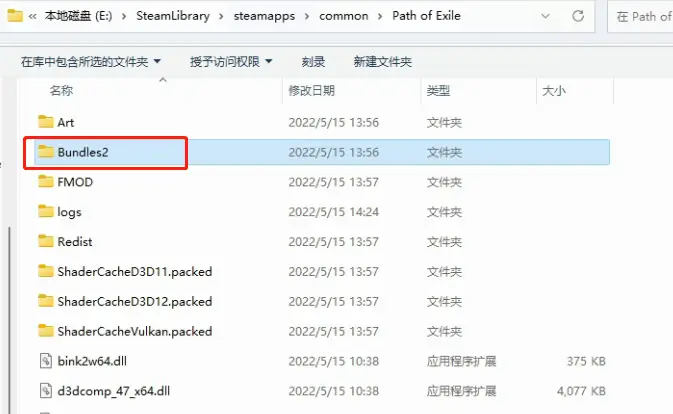Navigate to steamapps in the breadcrumb
The width and height of the screenshot is (673, 414).
click(x=264, y=16)
